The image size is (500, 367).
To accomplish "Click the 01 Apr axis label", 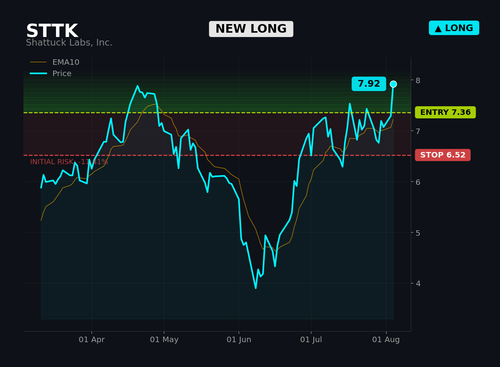I will click(92, 340).
